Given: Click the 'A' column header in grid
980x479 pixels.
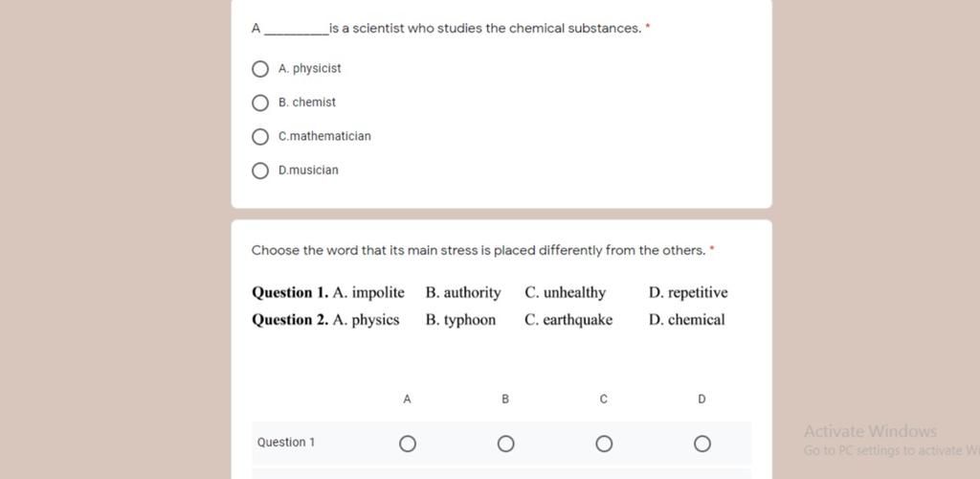Looking at the screenshot, I should (407, 399).
